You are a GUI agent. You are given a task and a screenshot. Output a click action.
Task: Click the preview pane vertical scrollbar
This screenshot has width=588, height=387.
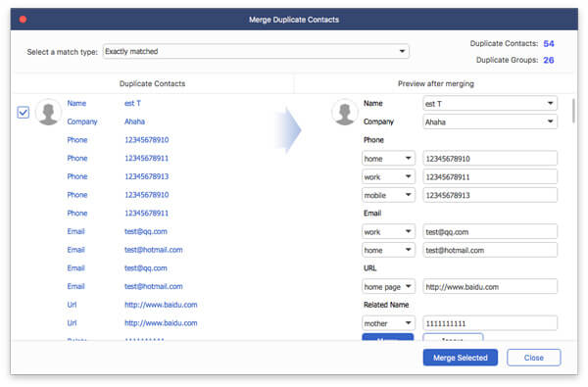click(573, 111)
